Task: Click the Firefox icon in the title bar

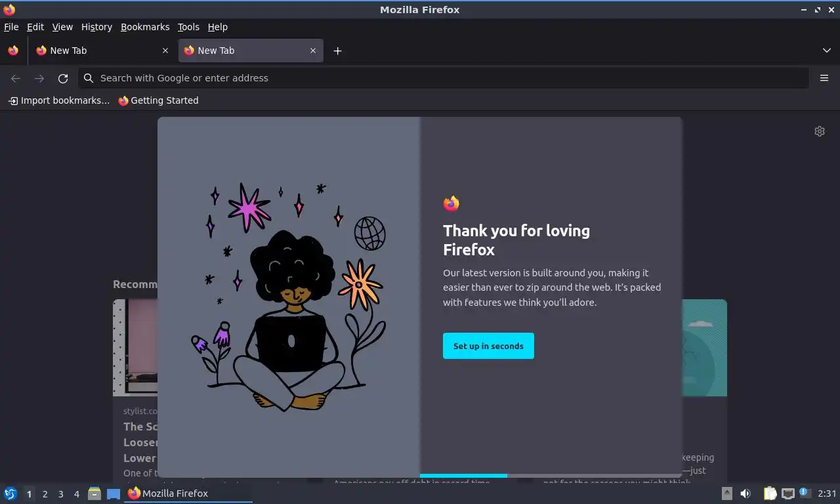Action: pyautogui.click(x=9, y=9)
